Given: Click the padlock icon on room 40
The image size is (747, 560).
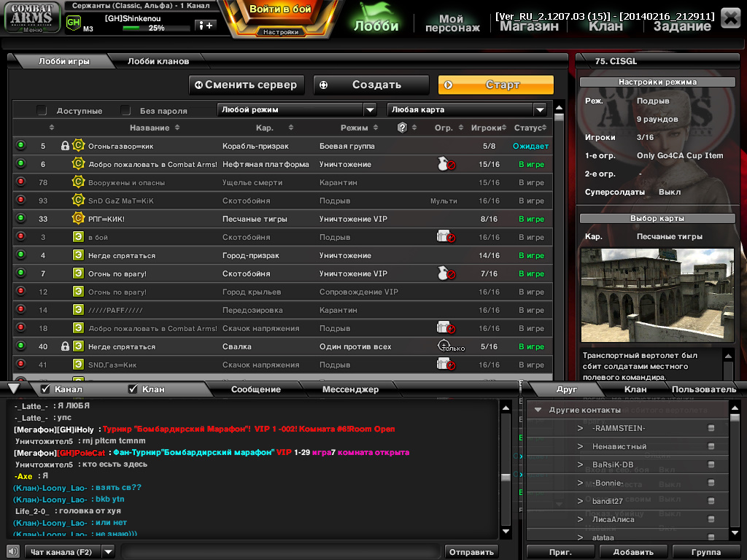Looking at the screenshot, I should pos(65,346).
